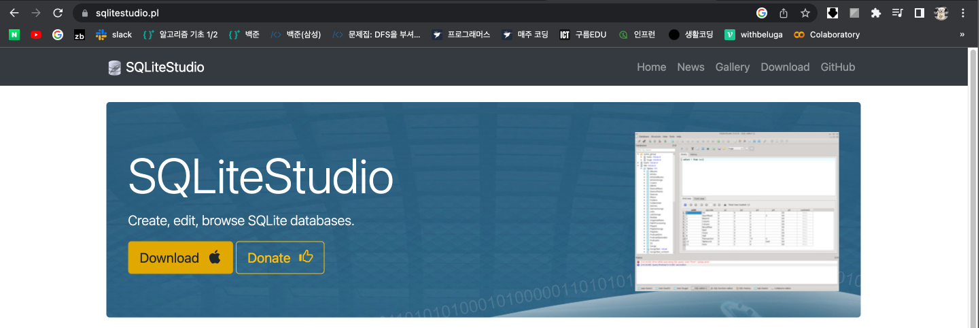Screen dimensions: 980x328
Task: Go to the Home nav item
Action: click(651, 67)
